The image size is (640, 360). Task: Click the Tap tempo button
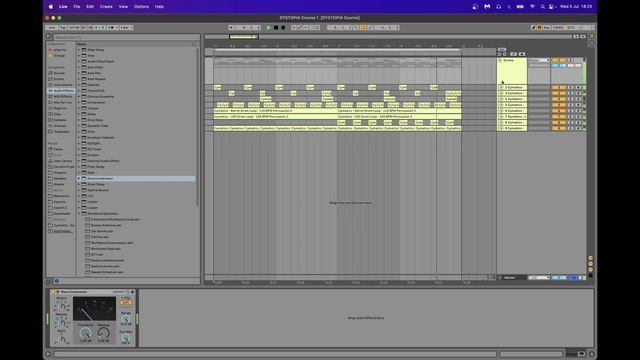63,28
